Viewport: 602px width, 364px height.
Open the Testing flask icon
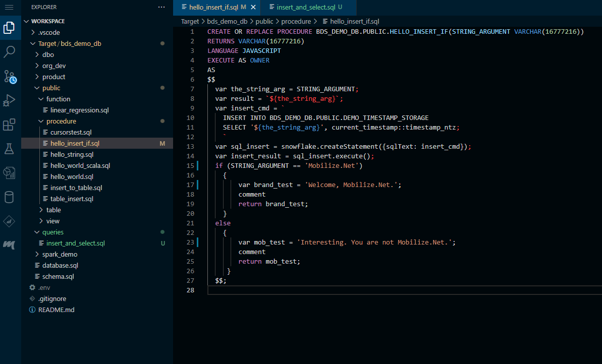(9, 149)
